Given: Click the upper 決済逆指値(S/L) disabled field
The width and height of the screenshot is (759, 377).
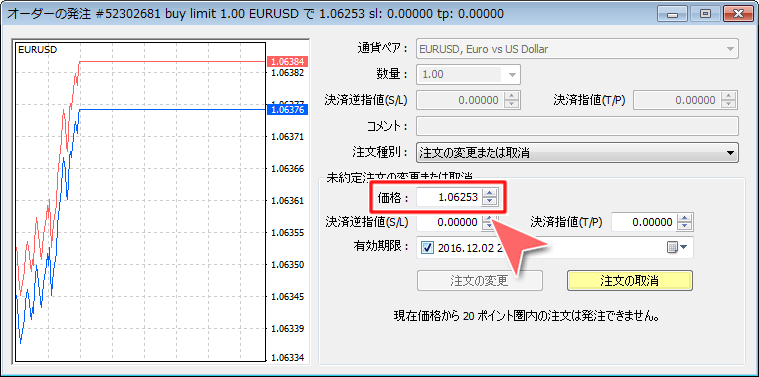Looking at the screenshot, I should (x=460, y=100).
